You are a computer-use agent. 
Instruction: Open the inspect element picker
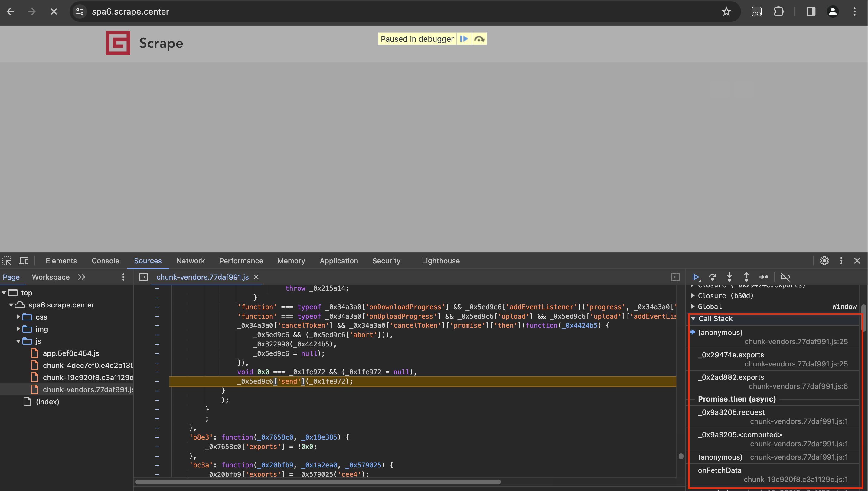(7, 261)
